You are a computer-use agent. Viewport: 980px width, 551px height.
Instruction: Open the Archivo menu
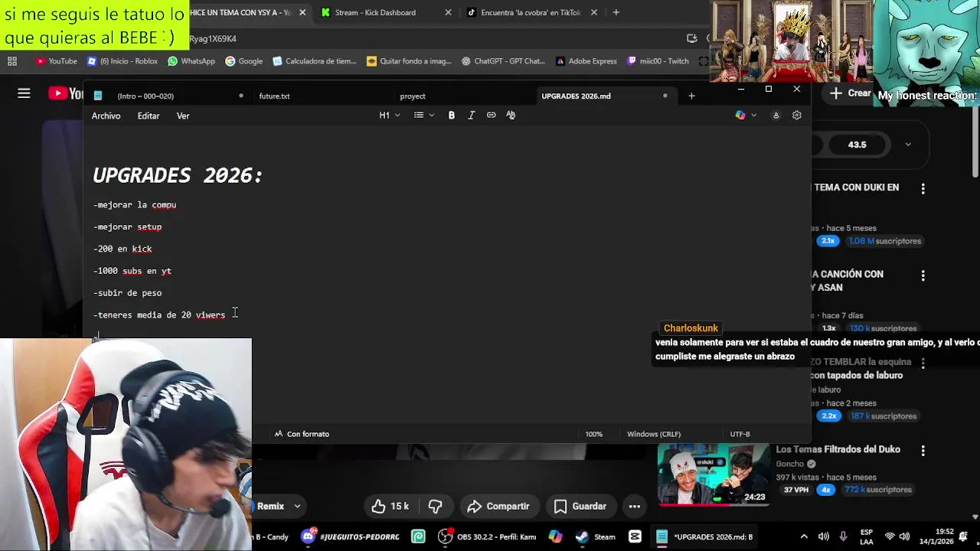click(106, 116)
